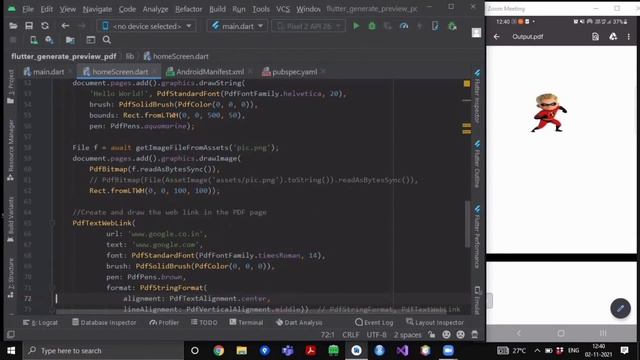Close the homeScreen.dart tab
This screenshot has height=360, width=640.
pos(154,72)
